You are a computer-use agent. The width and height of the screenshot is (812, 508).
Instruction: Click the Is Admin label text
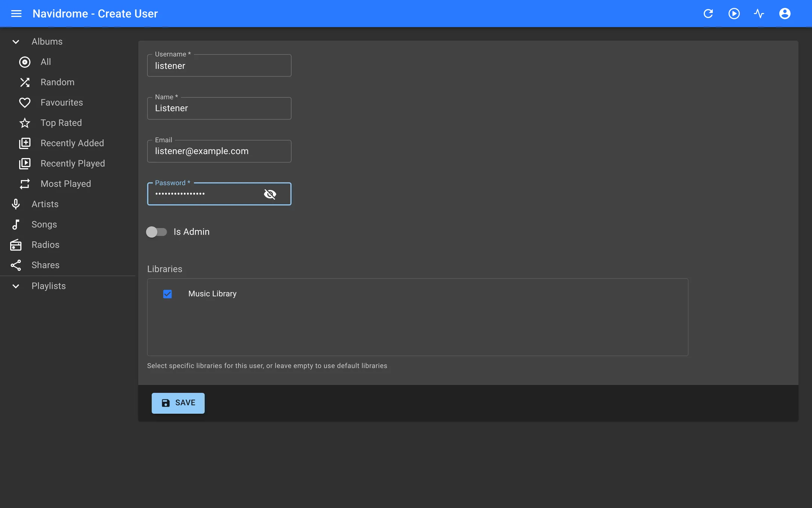click(192, 232)
